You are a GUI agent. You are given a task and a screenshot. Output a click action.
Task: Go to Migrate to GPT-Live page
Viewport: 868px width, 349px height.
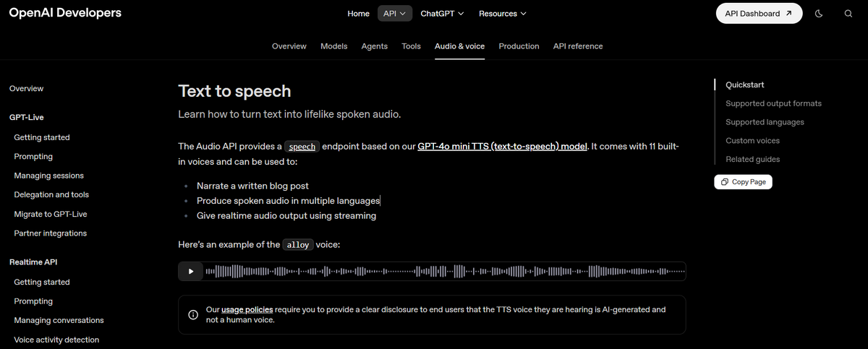coord(51,214)
